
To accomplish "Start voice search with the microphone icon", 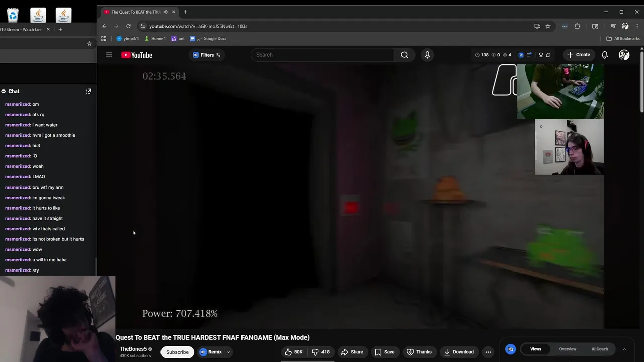I will [x=427, y=55].
